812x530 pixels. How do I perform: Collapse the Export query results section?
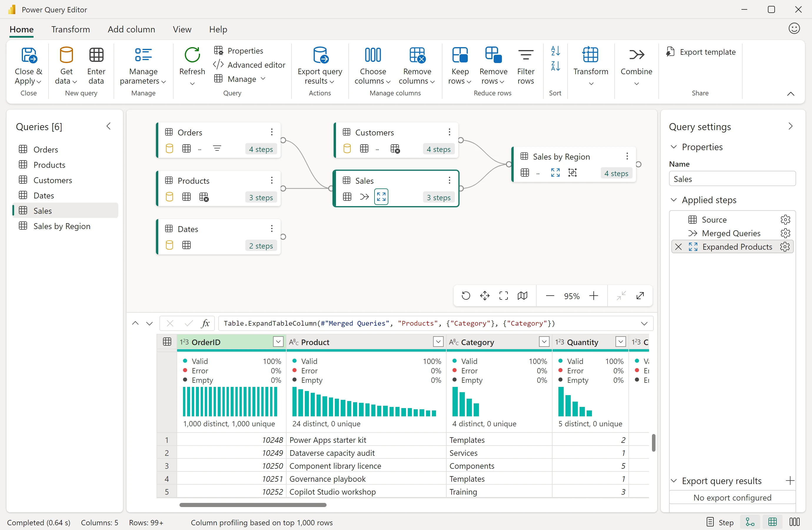673,481
